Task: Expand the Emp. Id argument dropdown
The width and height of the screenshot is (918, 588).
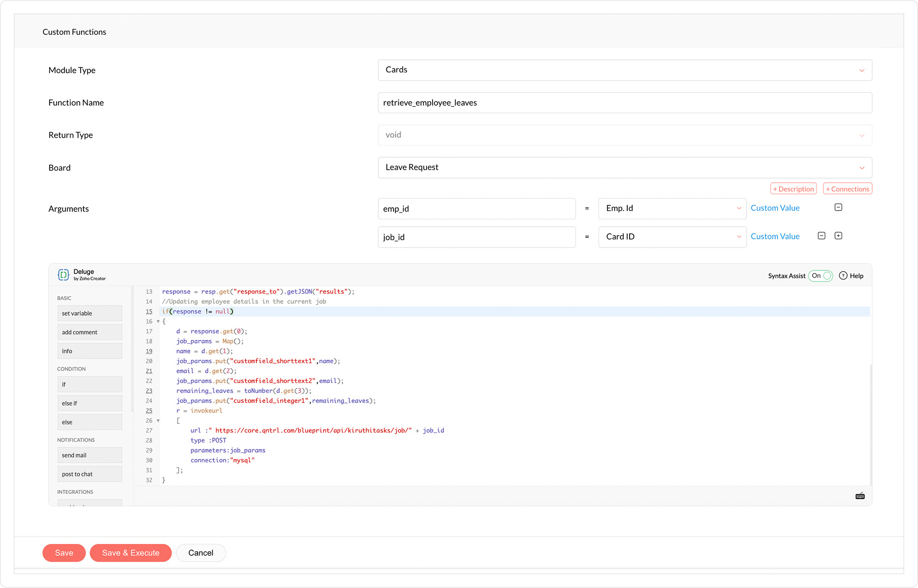Action: (672, 208)
